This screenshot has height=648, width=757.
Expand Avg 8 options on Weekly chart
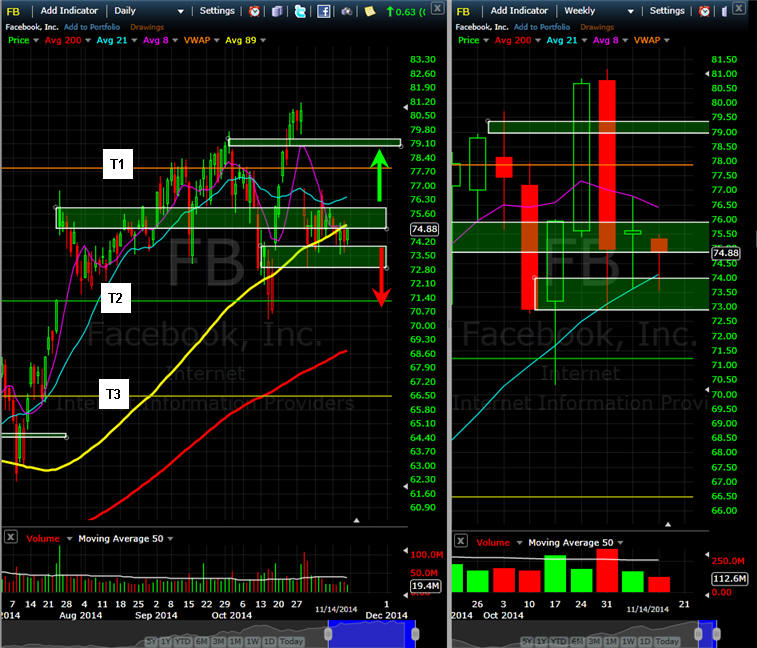[x=625, y=41]
